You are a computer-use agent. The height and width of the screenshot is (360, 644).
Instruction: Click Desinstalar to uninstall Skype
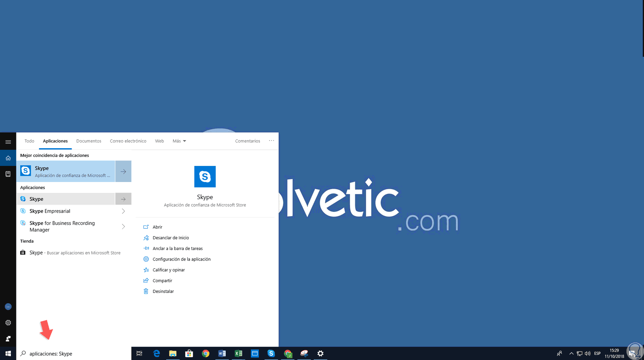pyautogui.click(x=159, y=292)
